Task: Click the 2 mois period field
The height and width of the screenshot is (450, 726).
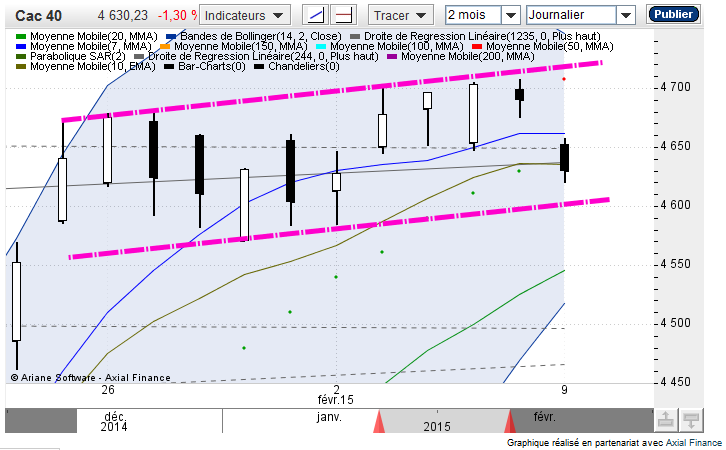Action: [473, 15]
